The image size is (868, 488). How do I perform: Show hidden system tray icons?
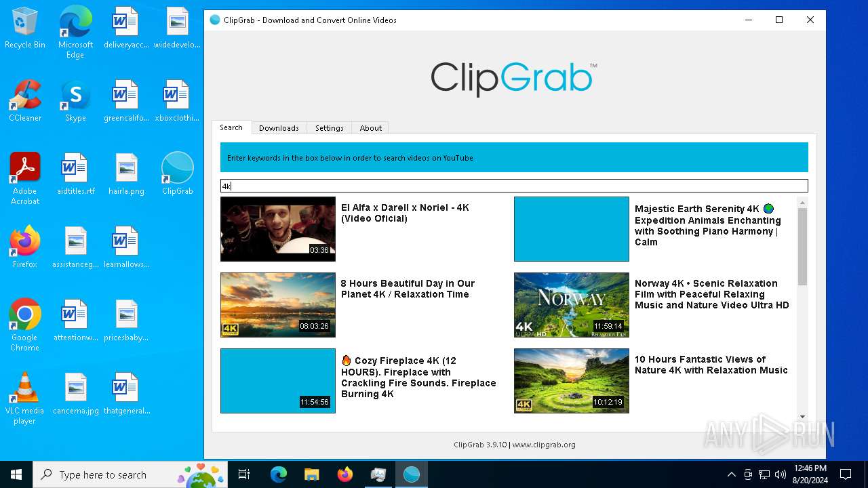[731, 474]
